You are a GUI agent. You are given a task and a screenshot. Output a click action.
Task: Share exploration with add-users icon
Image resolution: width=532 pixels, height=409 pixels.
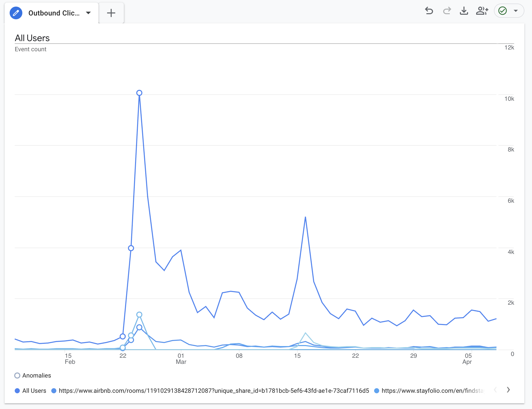tap(482, 11)
